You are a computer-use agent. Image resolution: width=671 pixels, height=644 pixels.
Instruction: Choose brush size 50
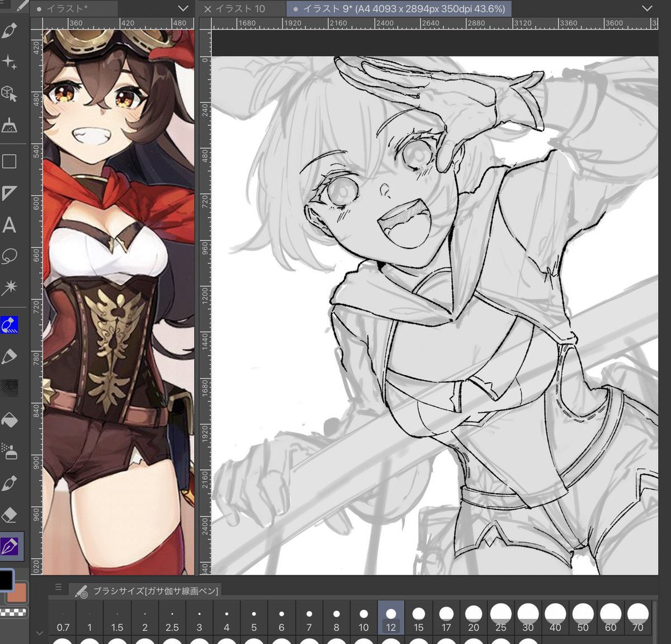(583, 618)
